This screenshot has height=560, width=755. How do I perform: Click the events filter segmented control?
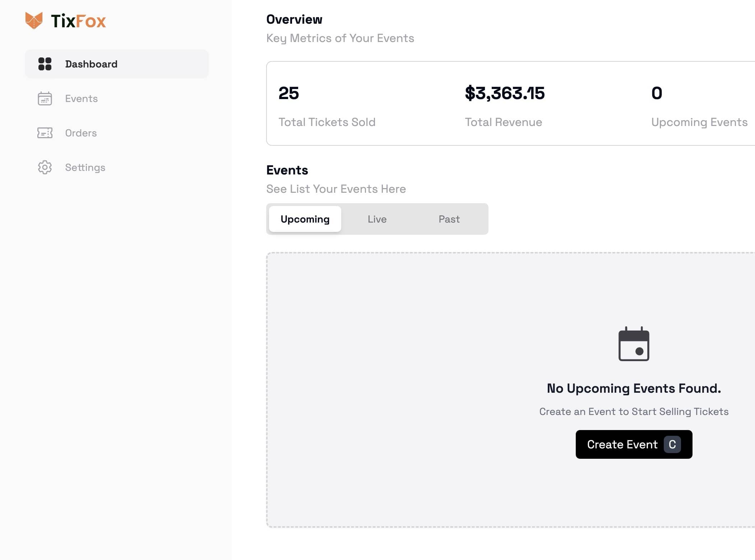click(377, 219)
